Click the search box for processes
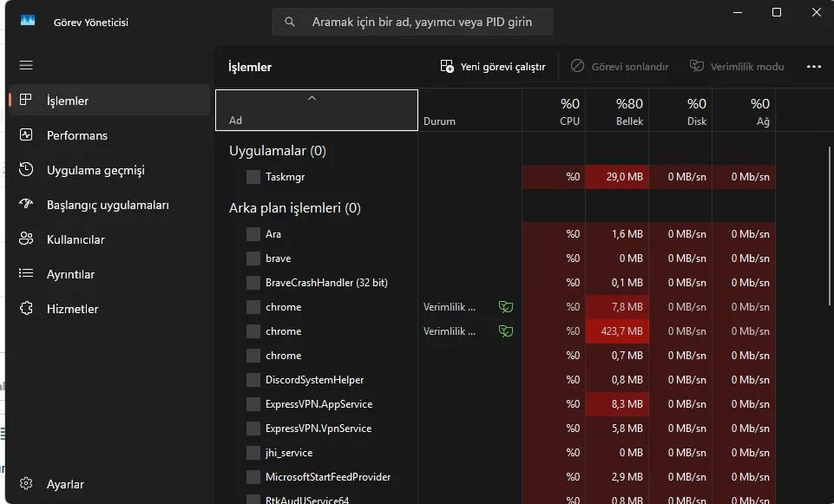834x504 pixels. coord(413,22)
